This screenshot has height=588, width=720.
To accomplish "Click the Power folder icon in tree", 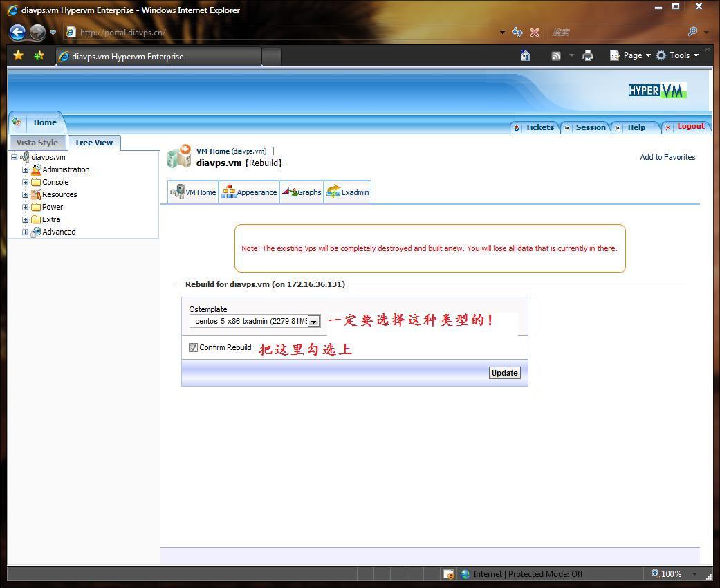I will coord(36,207).
